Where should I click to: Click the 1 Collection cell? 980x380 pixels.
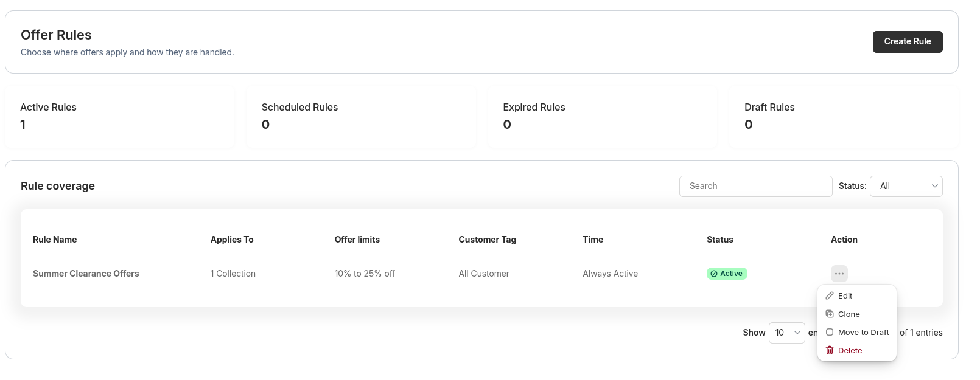pos(233,274)
